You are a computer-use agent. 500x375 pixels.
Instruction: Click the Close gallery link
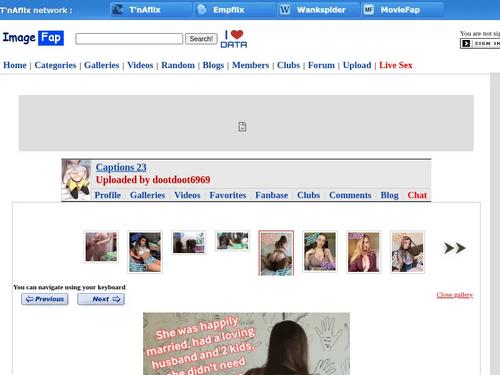pos(455,295)
